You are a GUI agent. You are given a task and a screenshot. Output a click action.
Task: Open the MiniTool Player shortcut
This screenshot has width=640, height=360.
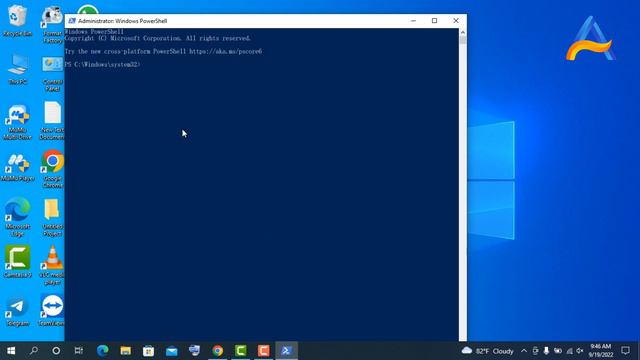pos(17,167)
